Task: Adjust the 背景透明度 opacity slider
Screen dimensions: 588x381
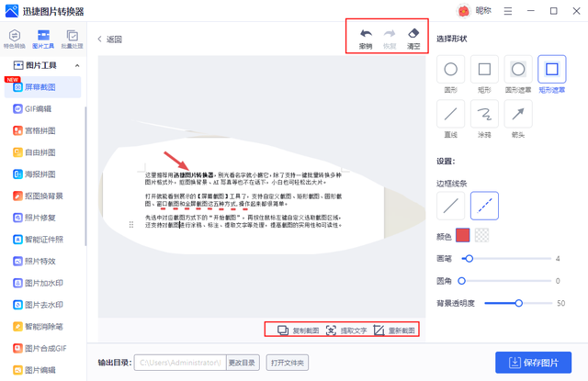Action: click(518, 303)
